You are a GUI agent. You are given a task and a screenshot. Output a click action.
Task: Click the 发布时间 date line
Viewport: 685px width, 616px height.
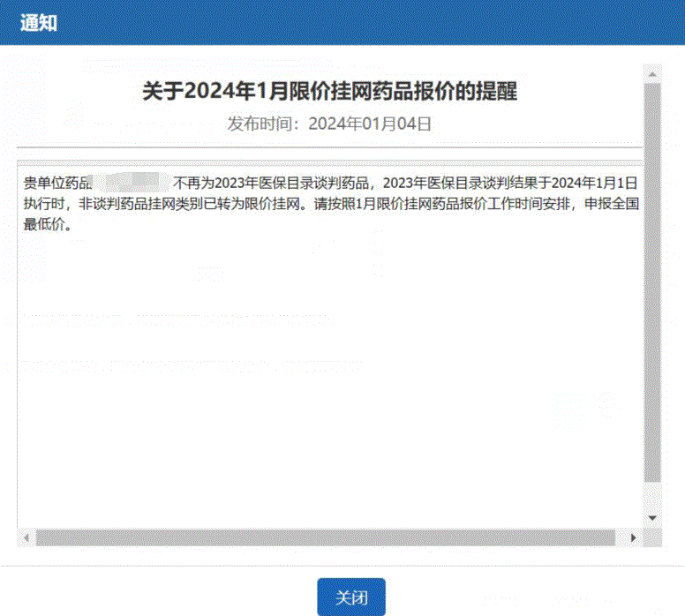[329, 124]
